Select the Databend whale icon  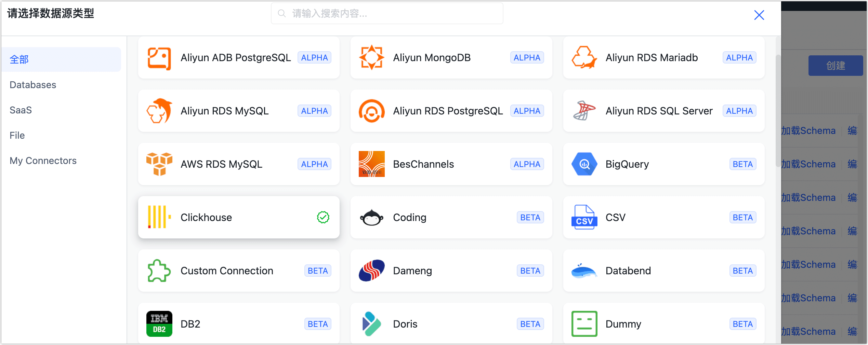(x=584, y=271)
